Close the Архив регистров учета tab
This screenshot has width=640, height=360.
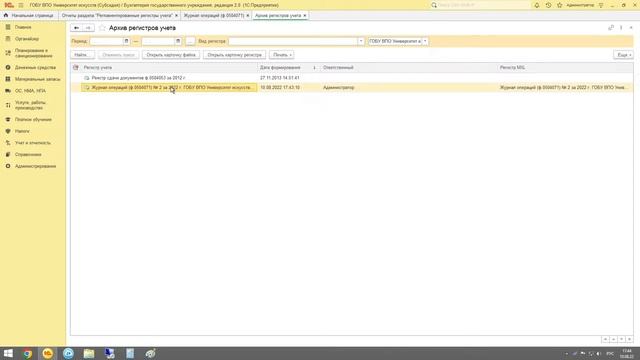coord(305,16)
